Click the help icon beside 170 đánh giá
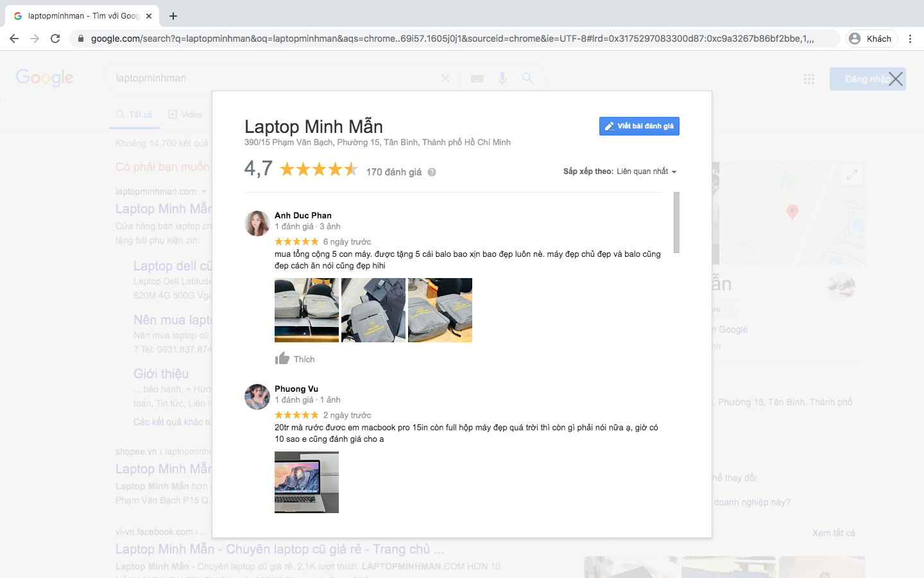924x578 pixels. (432, 172)
